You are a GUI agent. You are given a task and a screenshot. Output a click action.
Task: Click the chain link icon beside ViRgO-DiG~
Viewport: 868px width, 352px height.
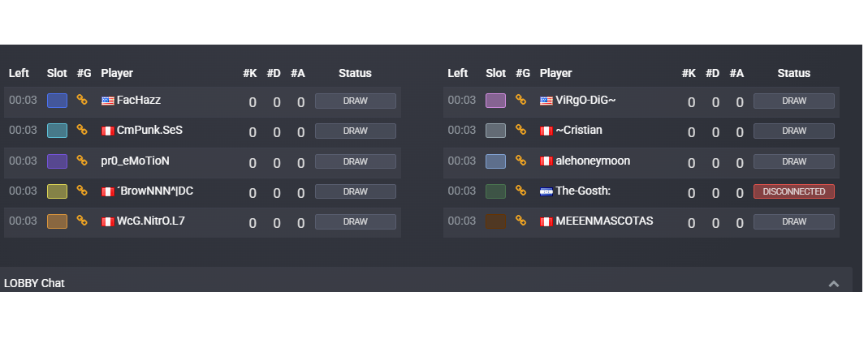coord(521,100)
